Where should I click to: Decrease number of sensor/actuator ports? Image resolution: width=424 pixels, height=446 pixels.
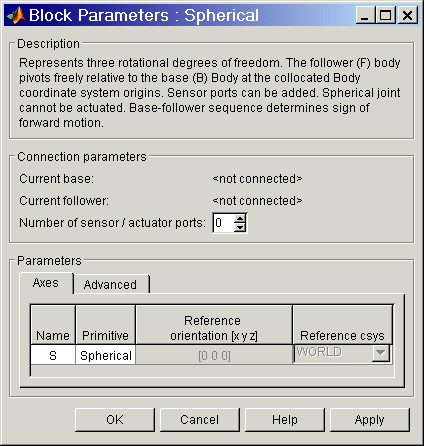pos(240,227)
